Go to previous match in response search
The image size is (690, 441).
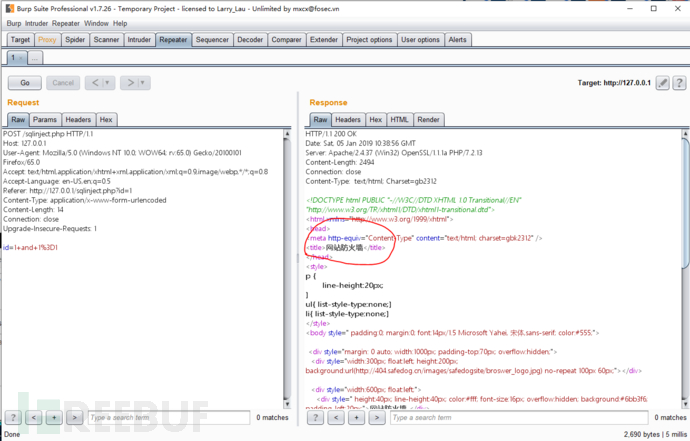point(335,417)
